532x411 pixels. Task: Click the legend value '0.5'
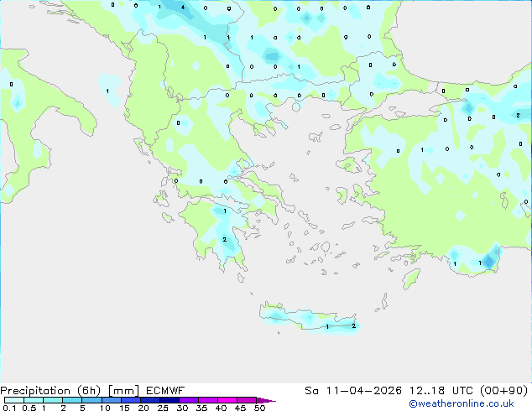click(x=29, y=408)
